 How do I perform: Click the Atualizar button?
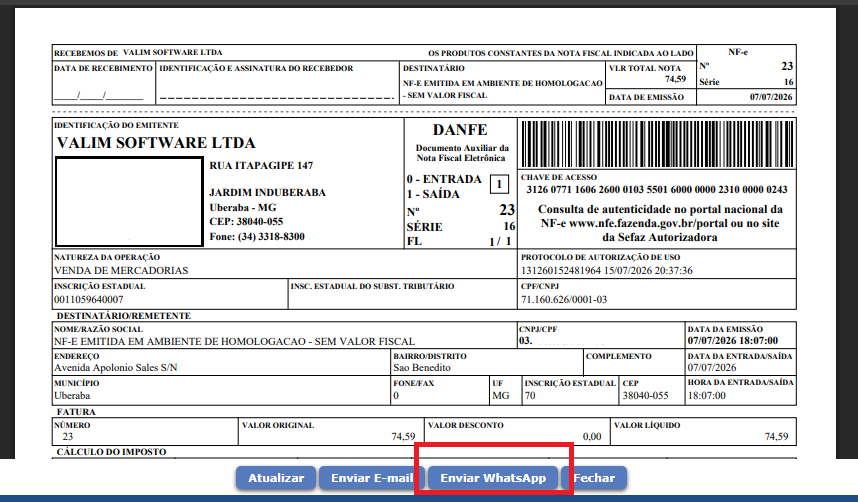click(x=276, y=478)
